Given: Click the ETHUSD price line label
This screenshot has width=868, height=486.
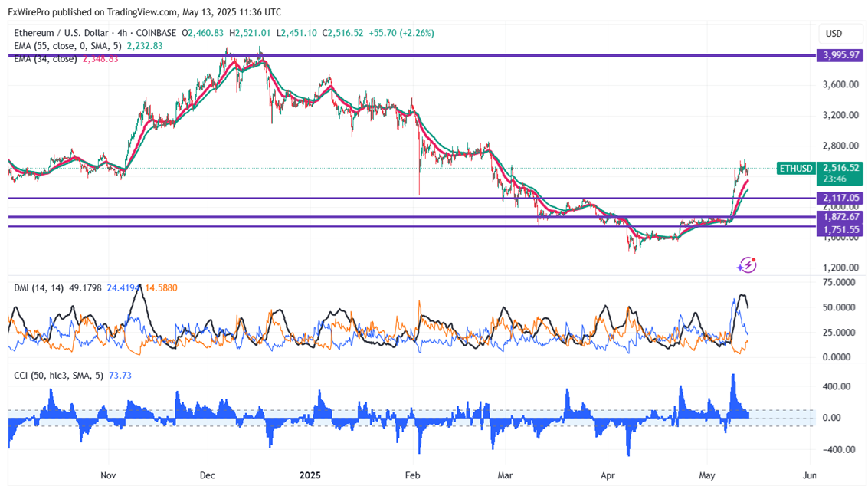Looking at the screenshot, I should coord(795,169).
